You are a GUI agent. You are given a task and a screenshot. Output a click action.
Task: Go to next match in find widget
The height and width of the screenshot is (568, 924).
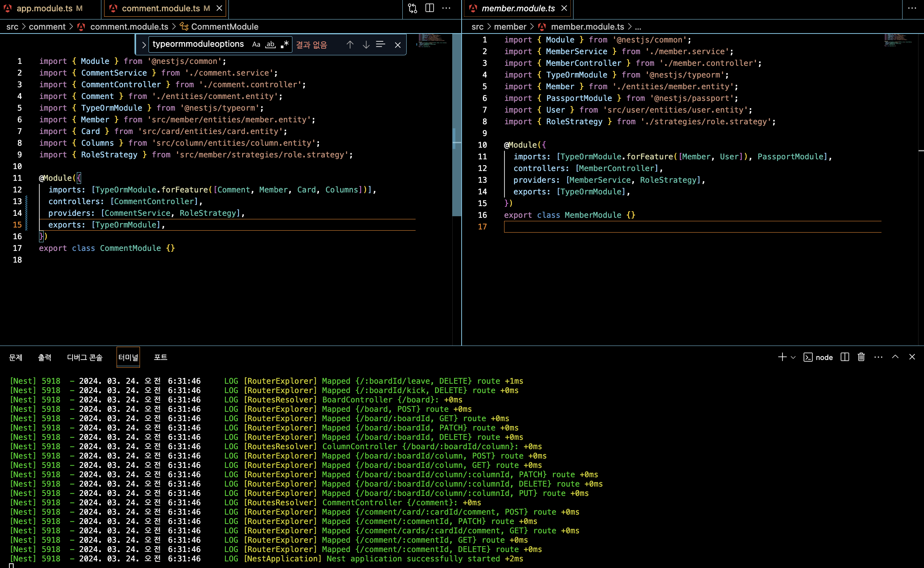point(366,45)
